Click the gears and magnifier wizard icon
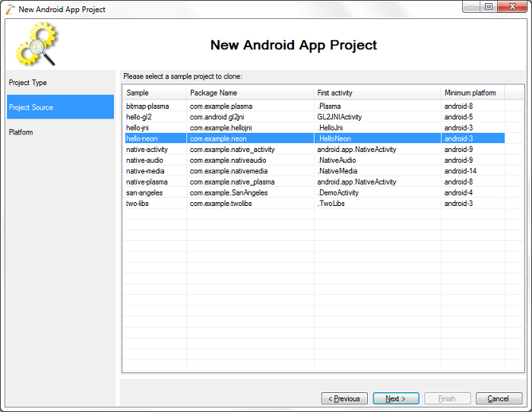 click(x=37, y=44)
